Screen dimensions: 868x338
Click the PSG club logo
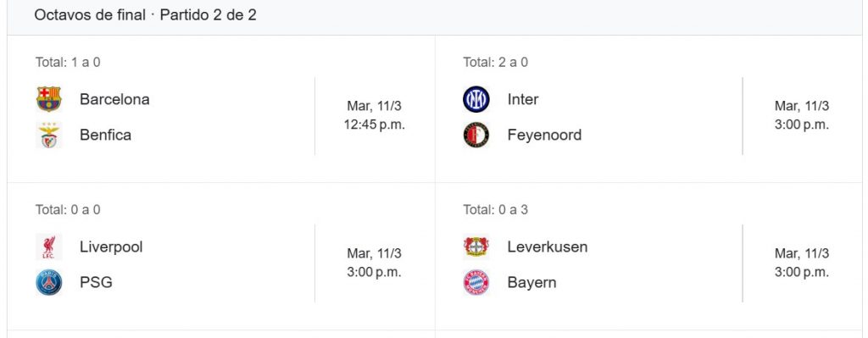tap(48, 283)
